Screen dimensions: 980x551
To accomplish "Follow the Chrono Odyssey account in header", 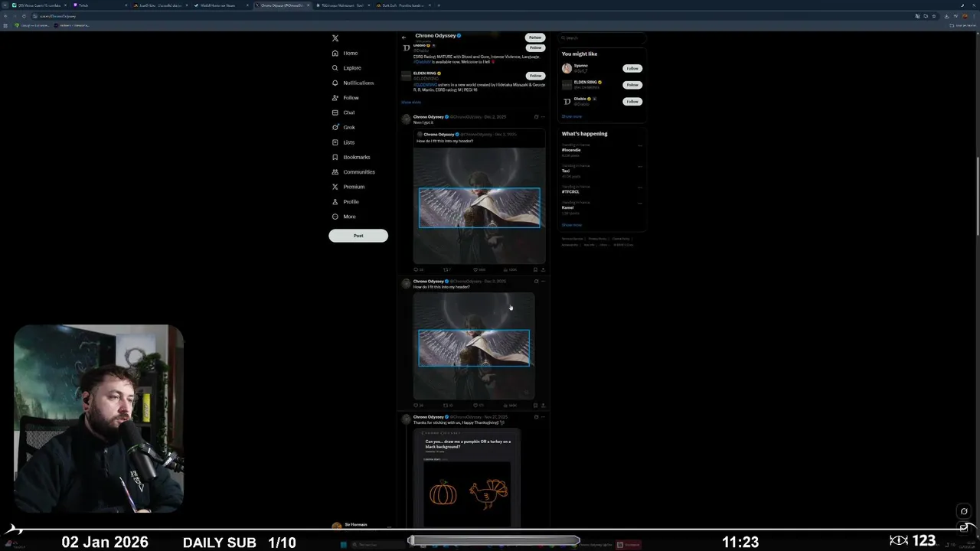I will click(535, 37).
